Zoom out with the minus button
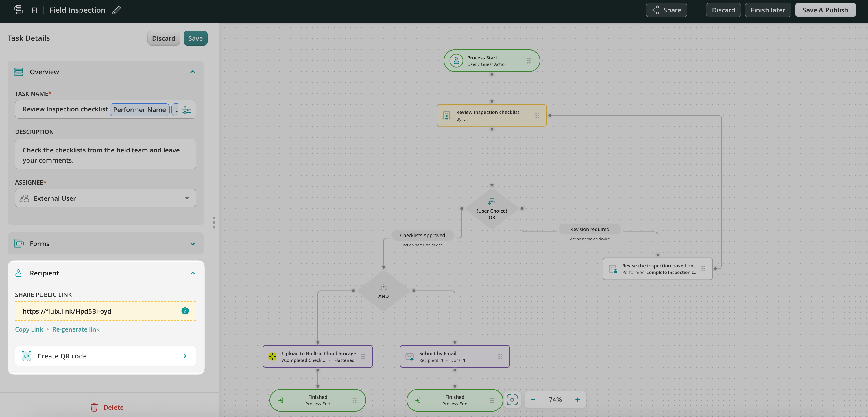The image size is (868, 417). point(533,400)
